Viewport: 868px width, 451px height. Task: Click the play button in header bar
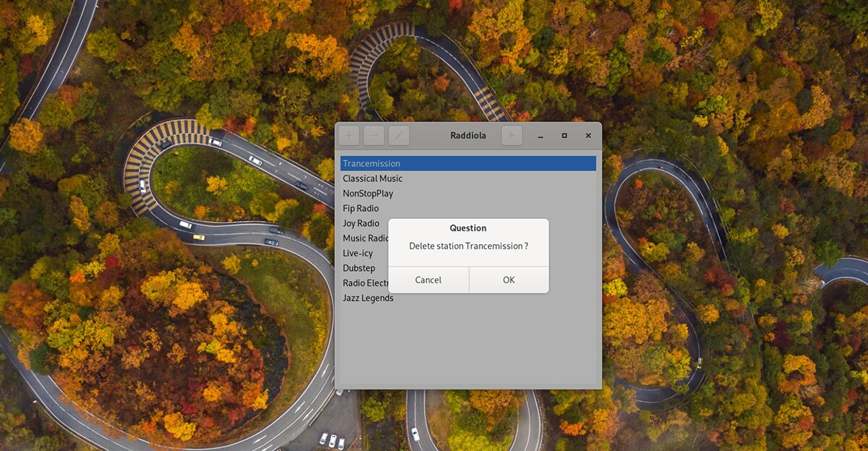pos(511,135)
